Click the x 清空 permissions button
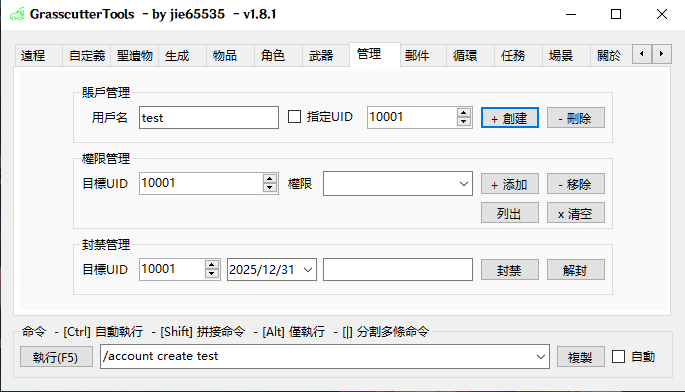Screen dimensions: 685x392 [576, 213]
